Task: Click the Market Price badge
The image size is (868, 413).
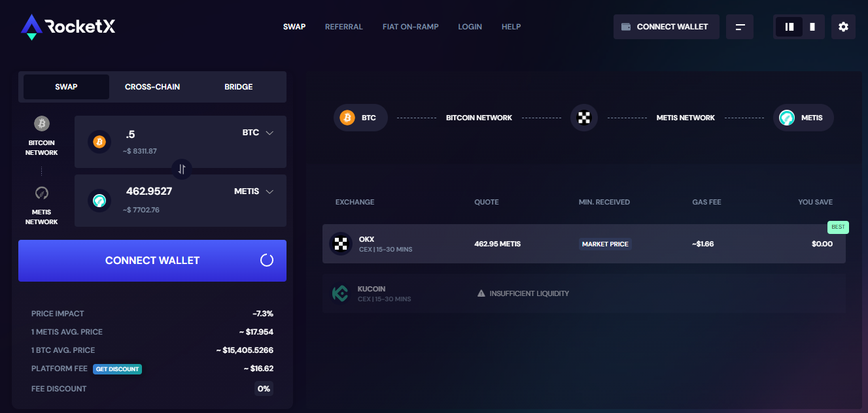Action: point(605,244)
